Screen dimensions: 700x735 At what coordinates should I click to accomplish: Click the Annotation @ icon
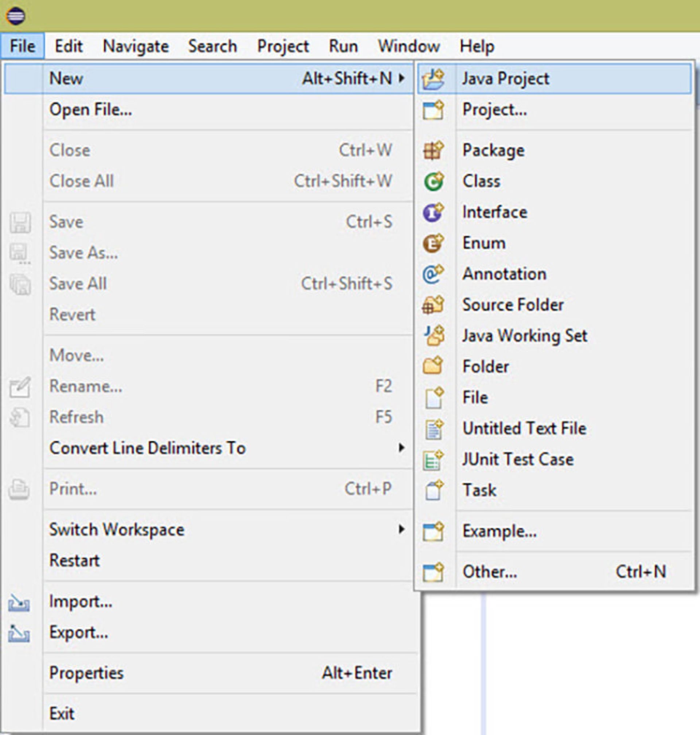433,274
